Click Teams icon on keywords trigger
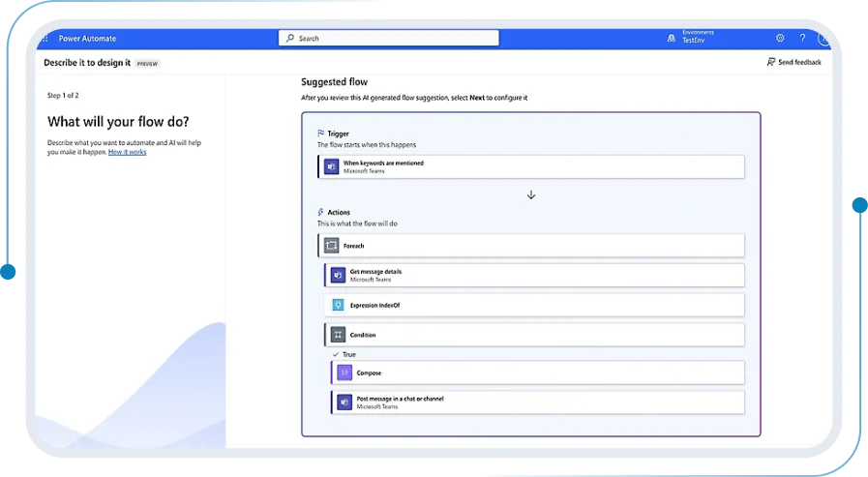This screenshot has height=477, width=868. point(331,166)
